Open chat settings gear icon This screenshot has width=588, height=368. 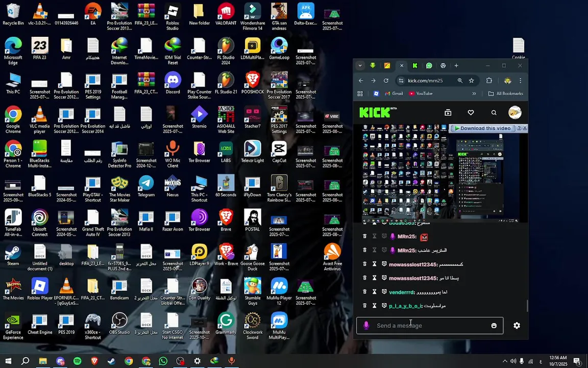click(x=517, y=326)
